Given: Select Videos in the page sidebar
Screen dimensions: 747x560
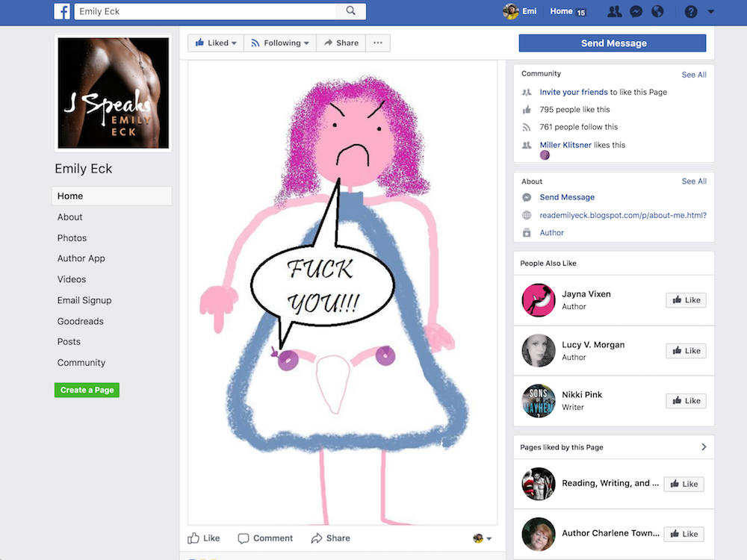Looking at the screenshot, I should (72, 279).
